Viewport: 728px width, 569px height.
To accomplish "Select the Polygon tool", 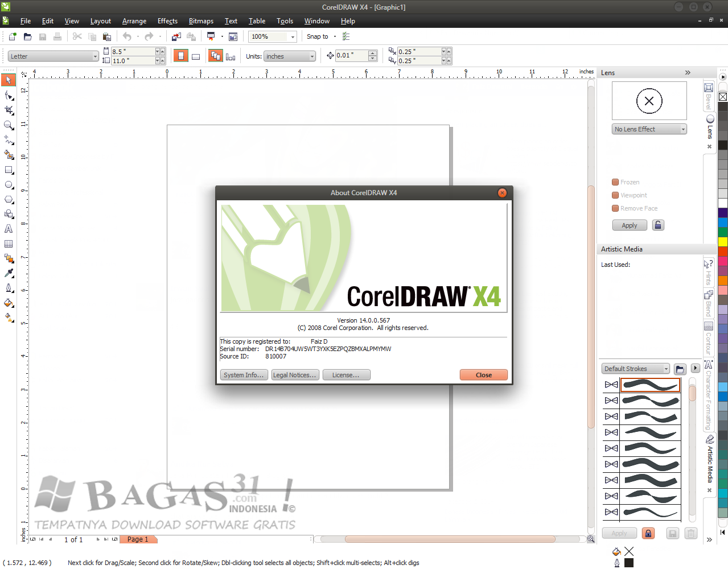I will [9, 199].
